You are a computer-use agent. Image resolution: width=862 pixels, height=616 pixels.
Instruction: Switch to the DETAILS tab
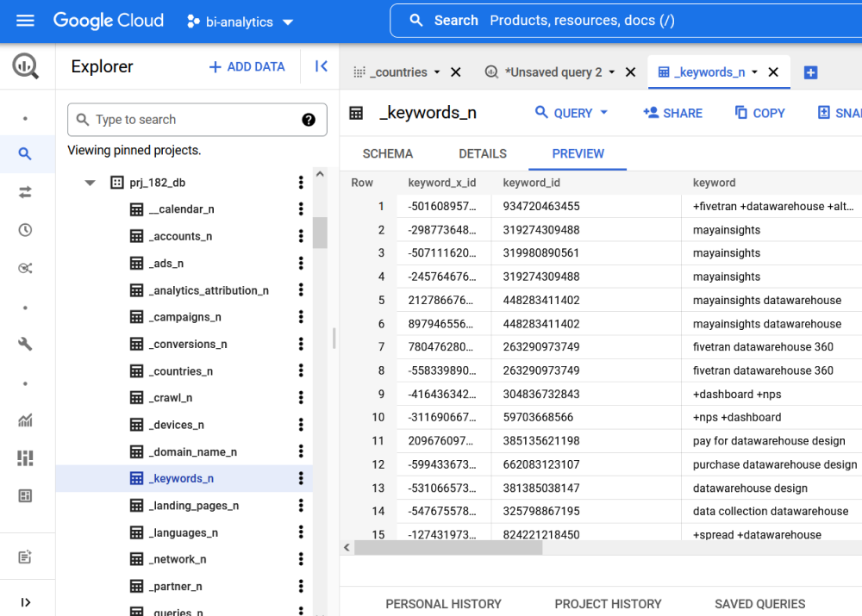click(483, 154)
